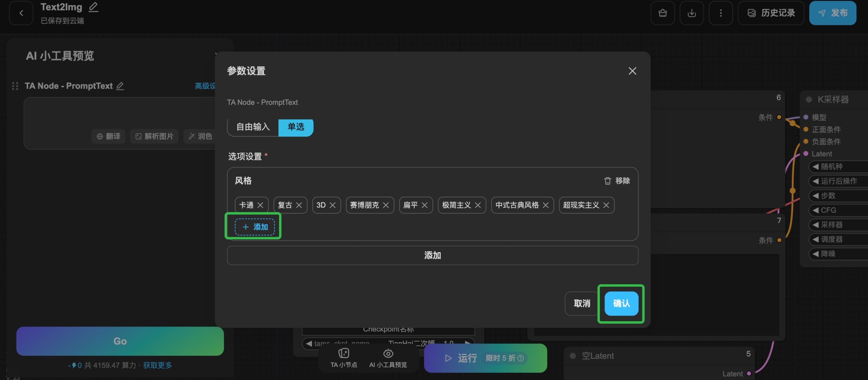Select the 单选 mode option
Screen dimensions: 868x380
(296, 127)
